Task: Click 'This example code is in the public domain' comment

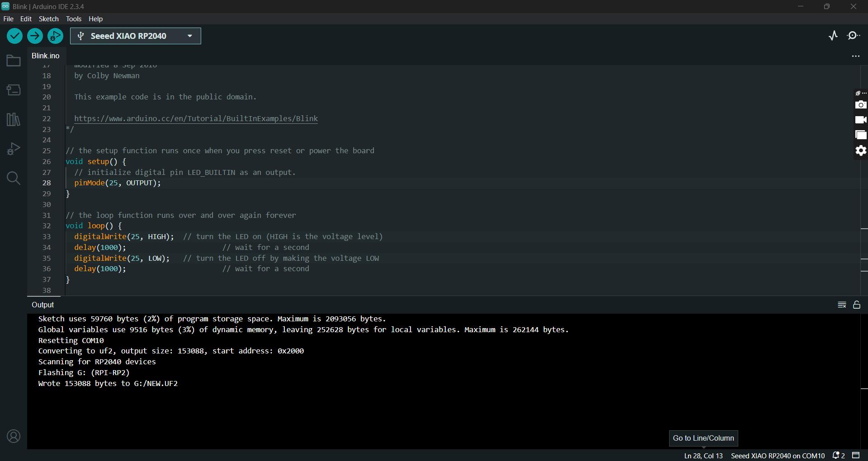Action: 165,97
